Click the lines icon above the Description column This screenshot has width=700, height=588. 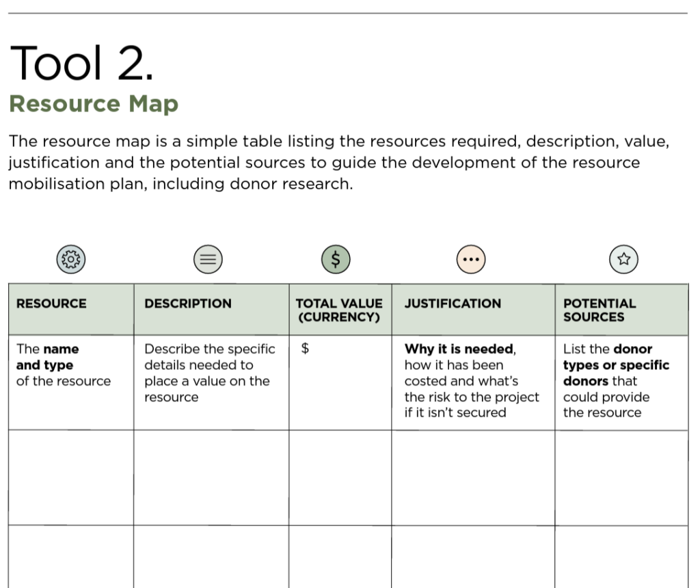pyautogui.click(x=208, y=259)
